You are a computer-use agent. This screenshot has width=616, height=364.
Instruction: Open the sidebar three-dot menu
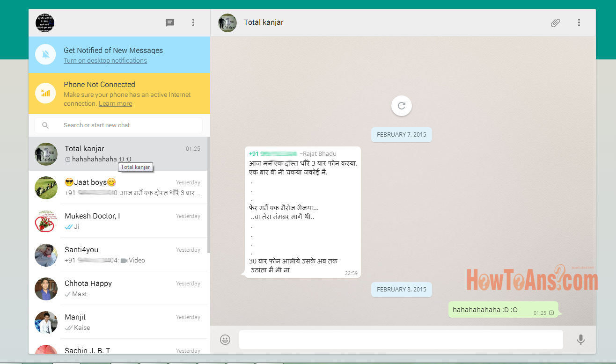pyautogui.click(x=193, y=22)
